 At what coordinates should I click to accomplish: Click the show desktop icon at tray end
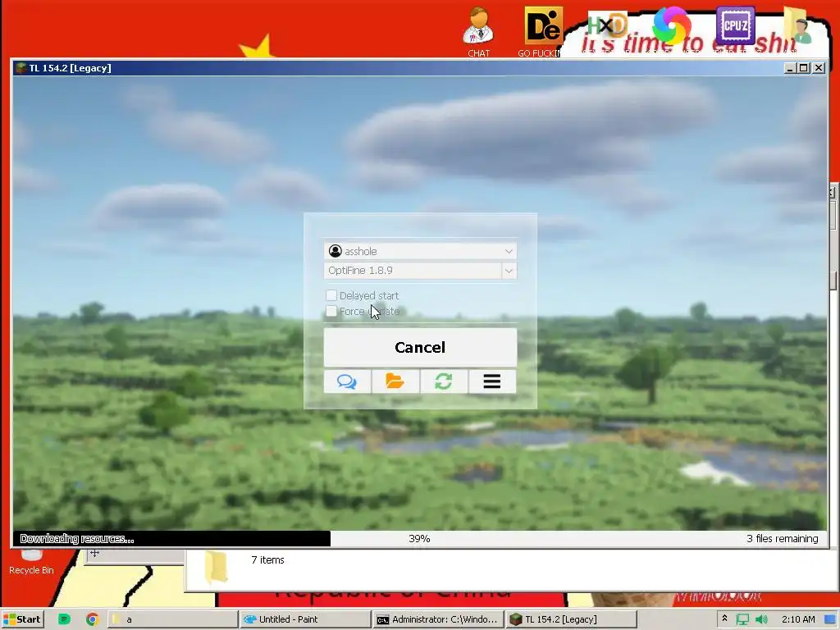(830, 619)
